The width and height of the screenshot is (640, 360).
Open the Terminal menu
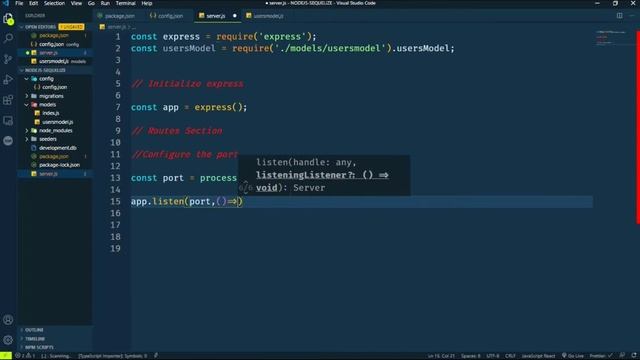tap(126, 3)
